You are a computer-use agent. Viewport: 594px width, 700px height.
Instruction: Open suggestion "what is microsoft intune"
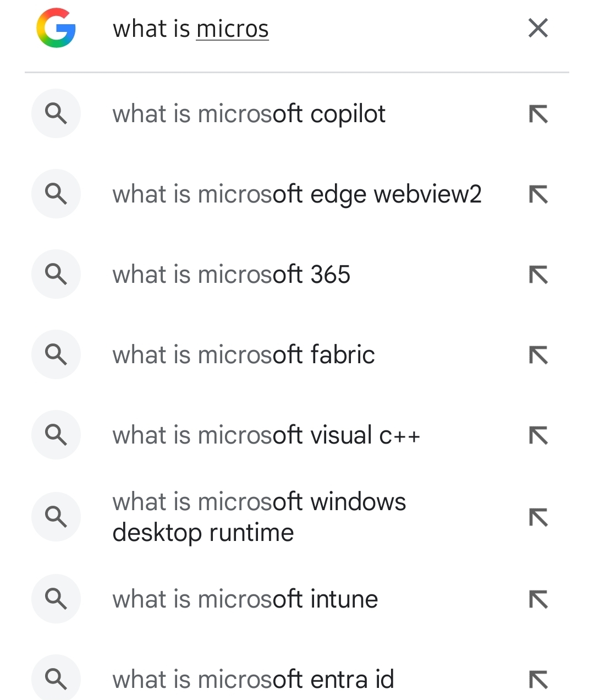245,599
